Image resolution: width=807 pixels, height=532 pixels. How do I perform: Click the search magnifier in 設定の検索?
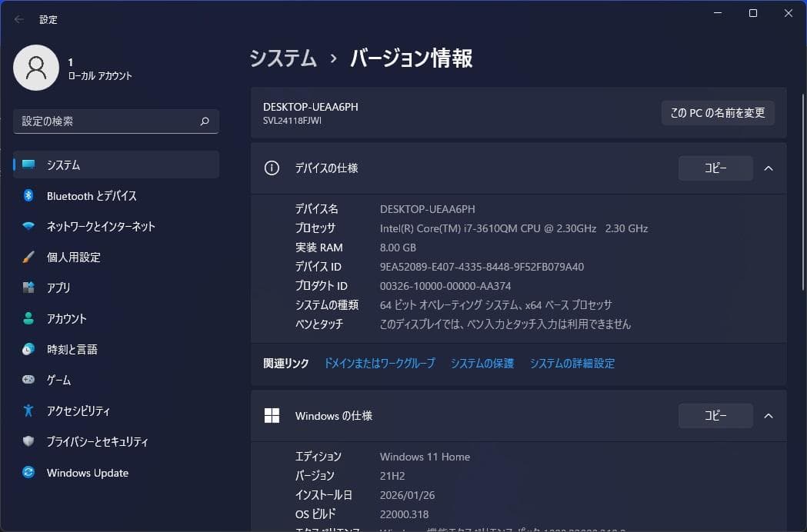[204, 121]
